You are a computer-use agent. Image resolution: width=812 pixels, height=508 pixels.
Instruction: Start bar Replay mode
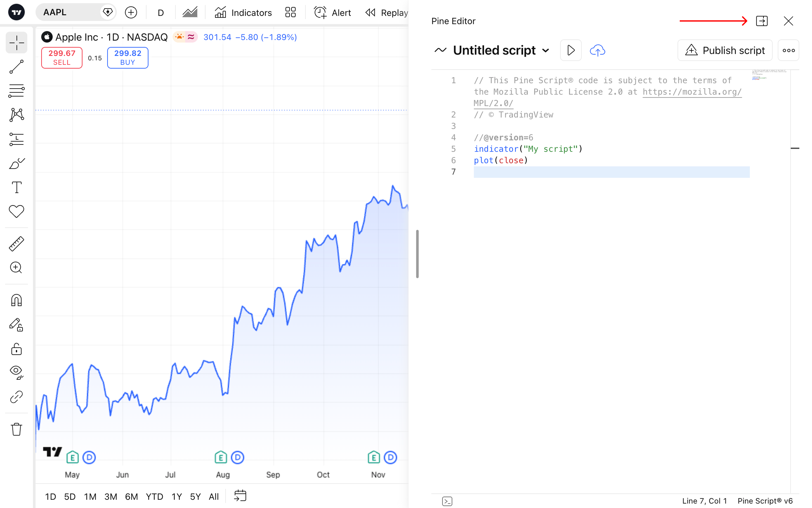tap(387, 13)
